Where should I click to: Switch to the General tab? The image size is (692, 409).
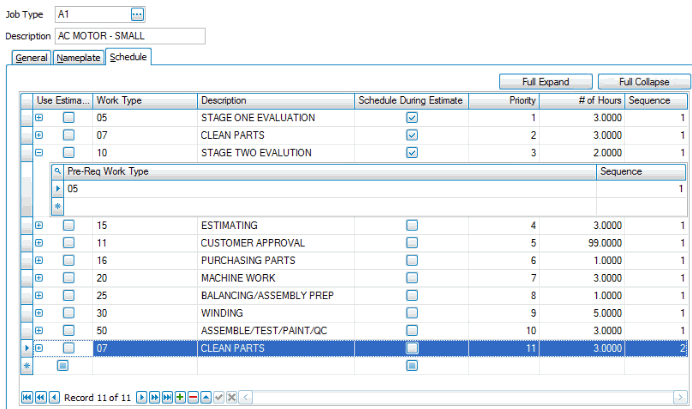click(x=31, y=58)
